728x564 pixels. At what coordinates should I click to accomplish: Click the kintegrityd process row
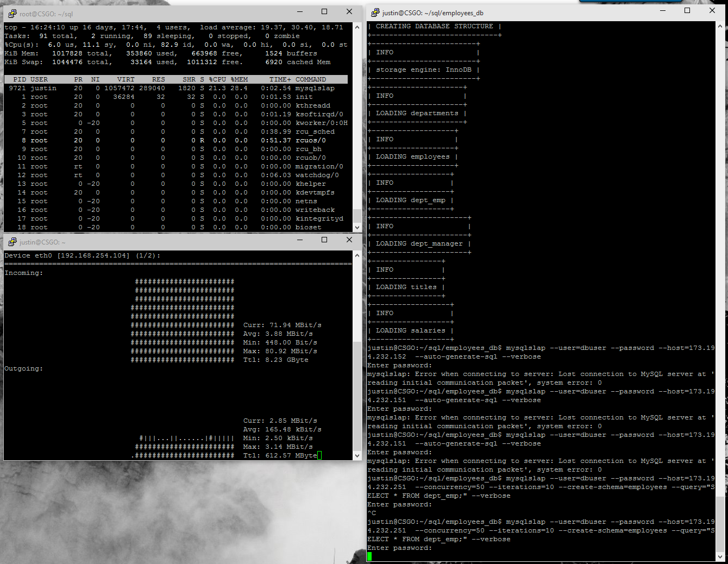(176, 218)
